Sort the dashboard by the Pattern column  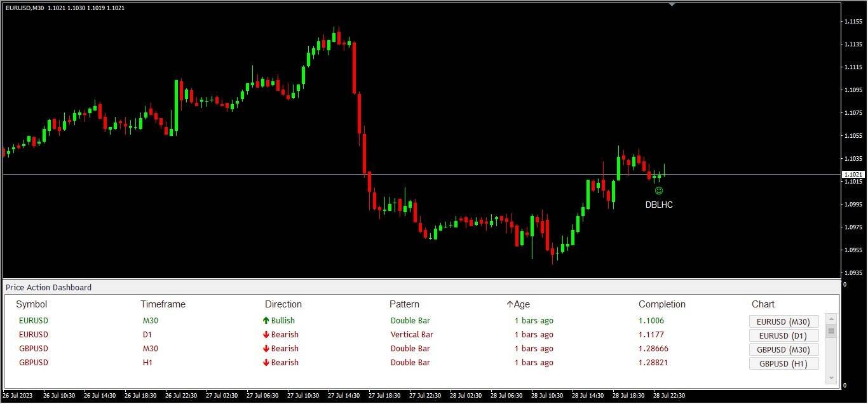404,304
